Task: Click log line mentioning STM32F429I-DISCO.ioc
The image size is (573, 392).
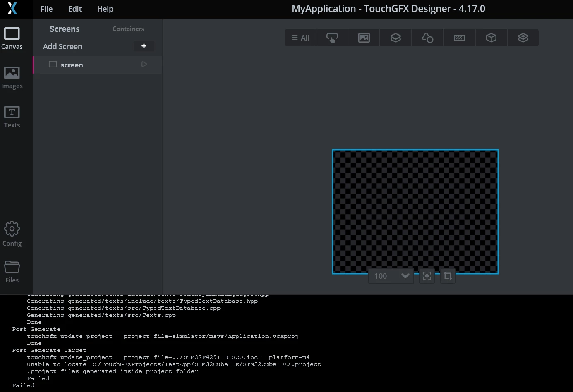Action: tap(168, 357)
